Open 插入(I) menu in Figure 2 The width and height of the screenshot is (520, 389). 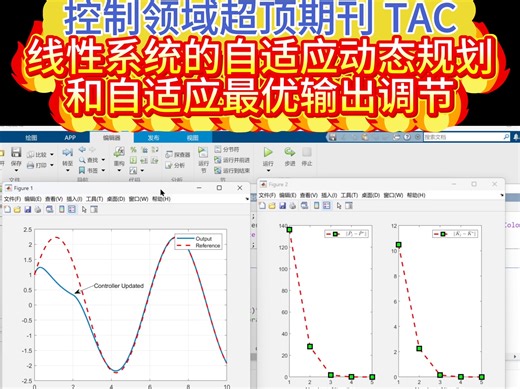[x=329, y=195]
